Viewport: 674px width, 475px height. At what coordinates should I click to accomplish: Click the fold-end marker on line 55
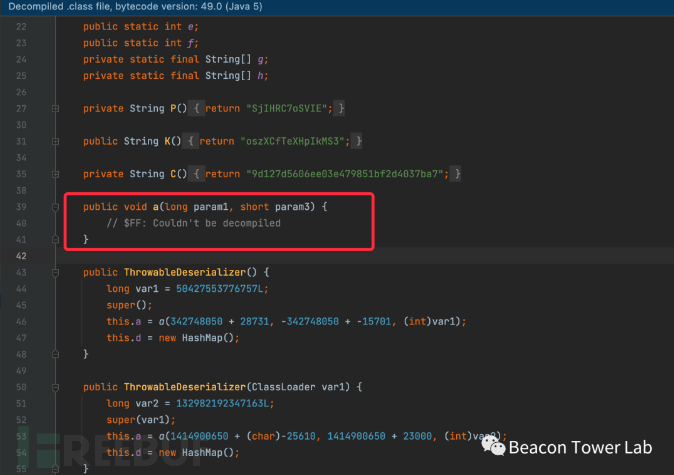click(x=57, y=469)
